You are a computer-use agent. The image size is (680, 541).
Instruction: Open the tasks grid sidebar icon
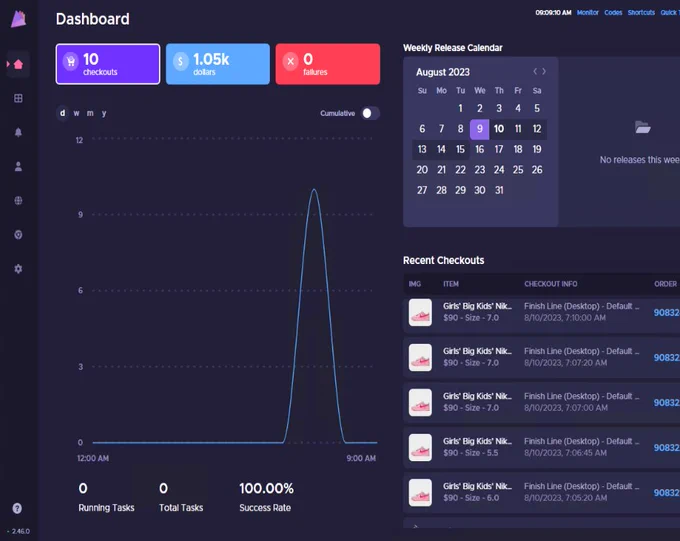18,98
